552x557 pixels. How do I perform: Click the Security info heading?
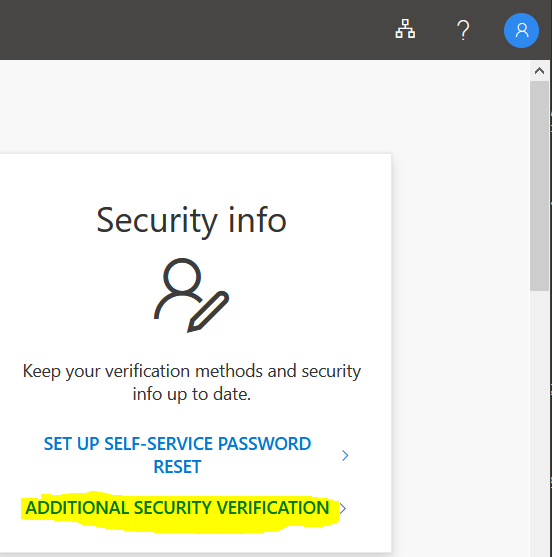[x=191, y=221]
